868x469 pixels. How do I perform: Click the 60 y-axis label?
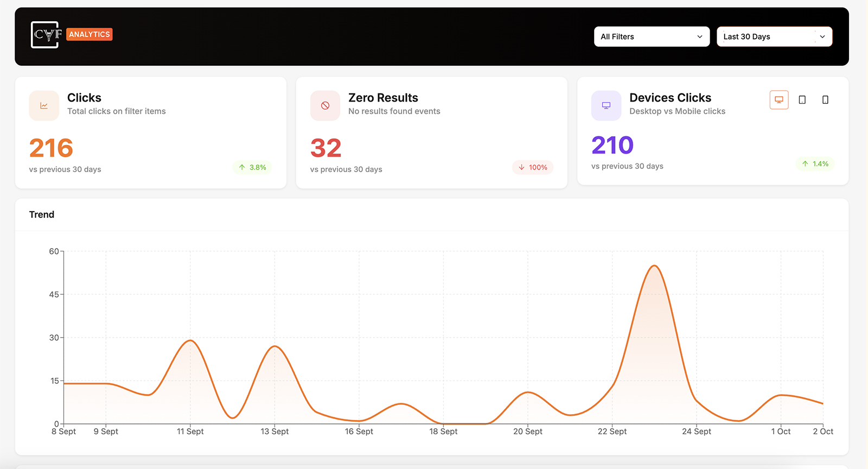[x=54, y=251]
